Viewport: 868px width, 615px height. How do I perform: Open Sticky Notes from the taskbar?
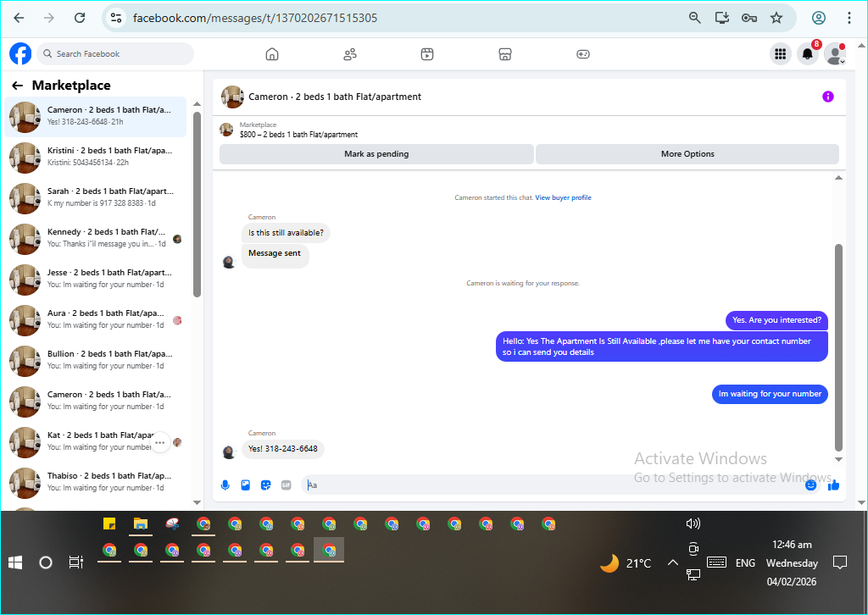pyautogui.click(x=109, y=524)
